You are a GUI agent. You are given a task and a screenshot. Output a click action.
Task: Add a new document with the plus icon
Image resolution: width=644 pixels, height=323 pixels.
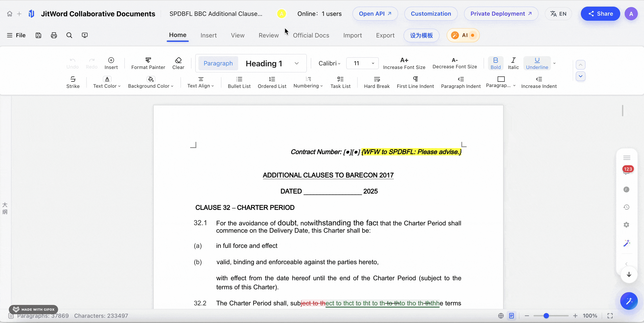pos(19,14)
